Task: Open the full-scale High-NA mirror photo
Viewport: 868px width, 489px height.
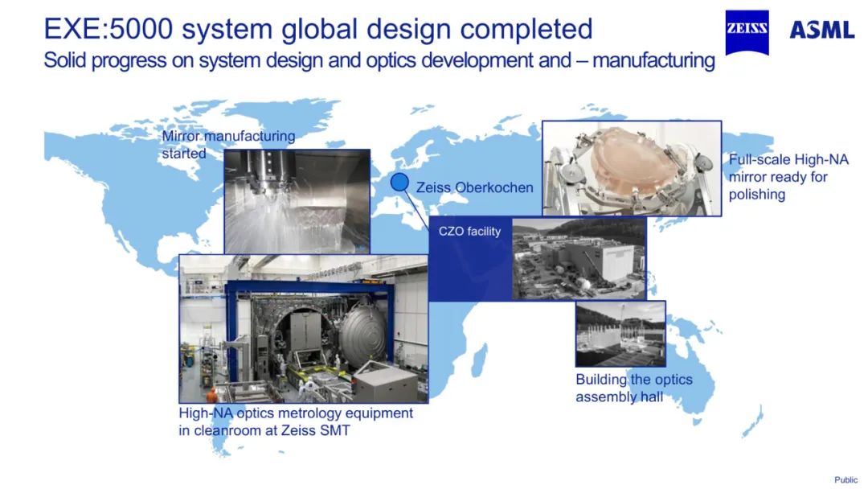Action: click(632, 169)
